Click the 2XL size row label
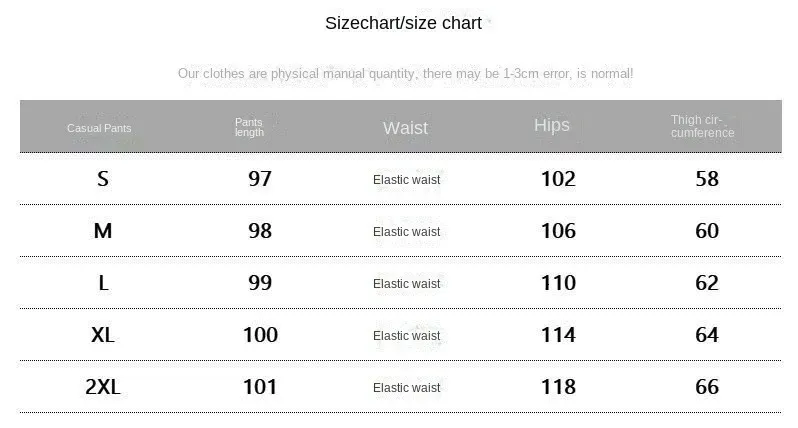 (103, 387)
